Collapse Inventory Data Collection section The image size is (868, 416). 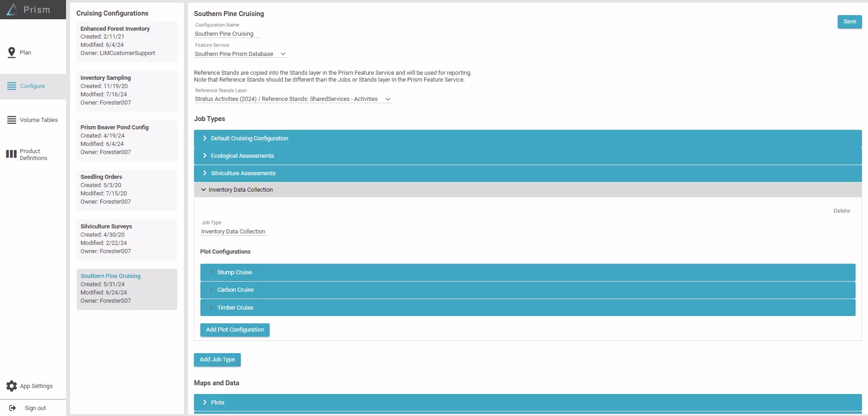pos(528,190)
